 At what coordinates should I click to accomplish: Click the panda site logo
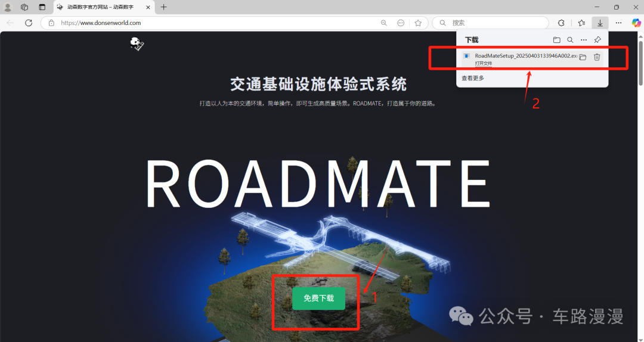click(x=137, y=43)
